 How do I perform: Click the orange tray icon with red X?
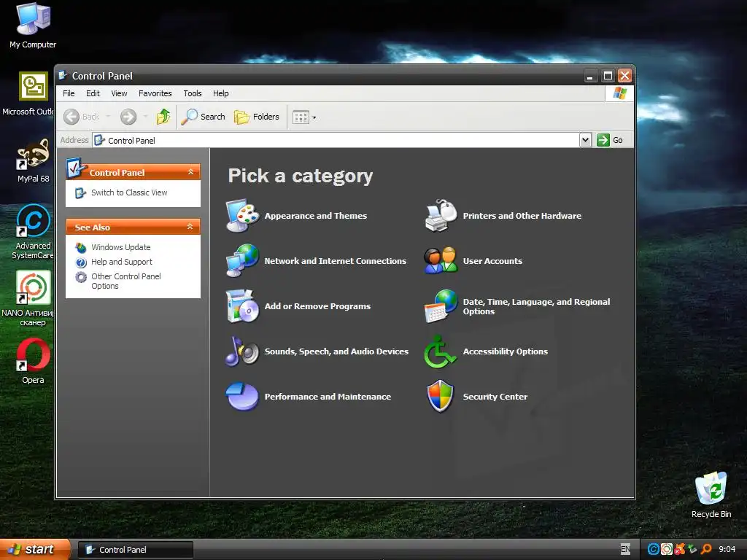coord(680,549)
